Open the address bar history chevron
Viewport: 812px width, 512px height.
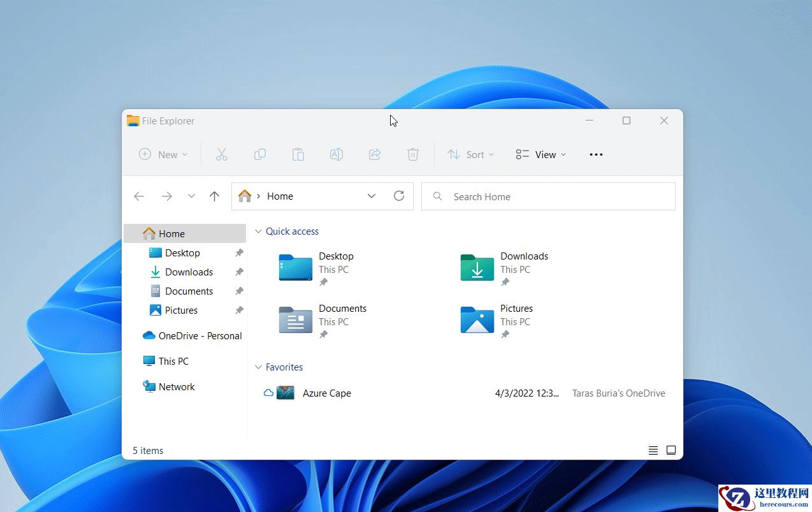(372, 196)
